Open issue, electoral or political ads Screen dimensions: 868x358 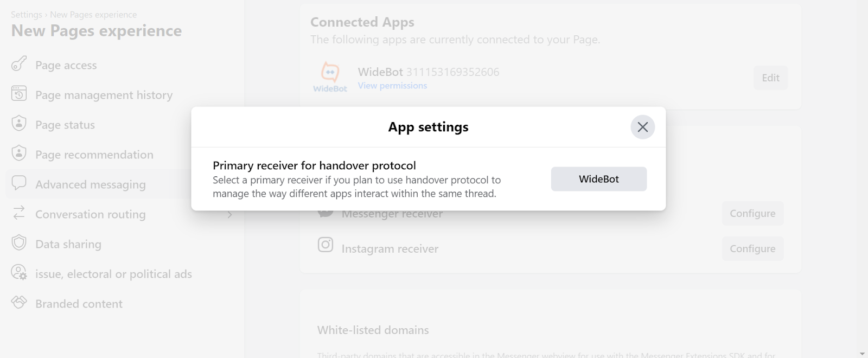[114, 274]
